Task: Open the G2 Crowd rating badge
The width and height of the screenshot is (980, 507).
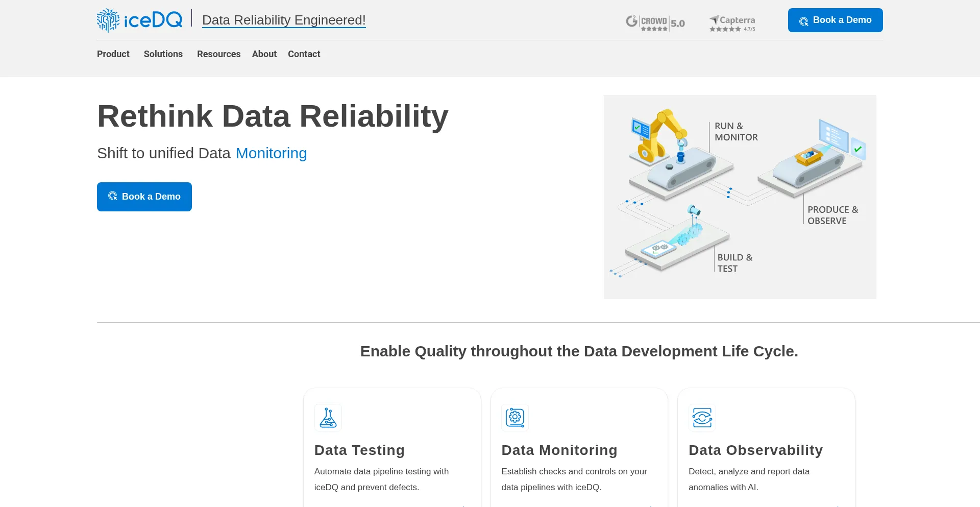Action: [x=655, y=22]
